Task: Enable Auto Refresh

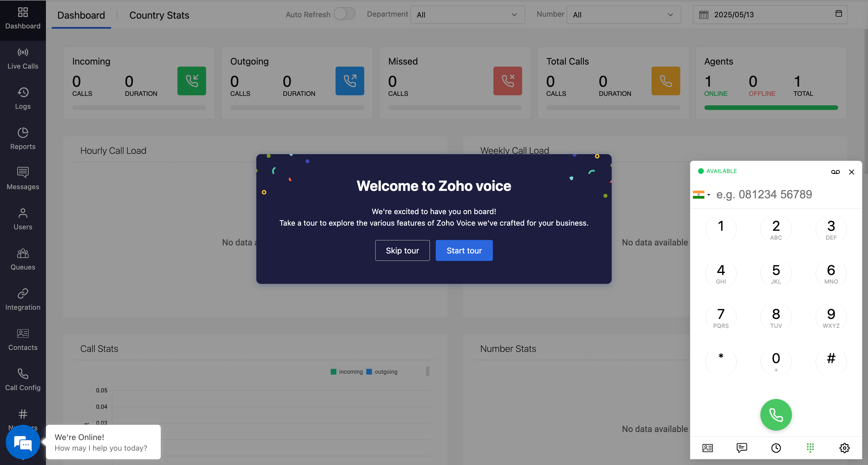Action: coord(344,14)
